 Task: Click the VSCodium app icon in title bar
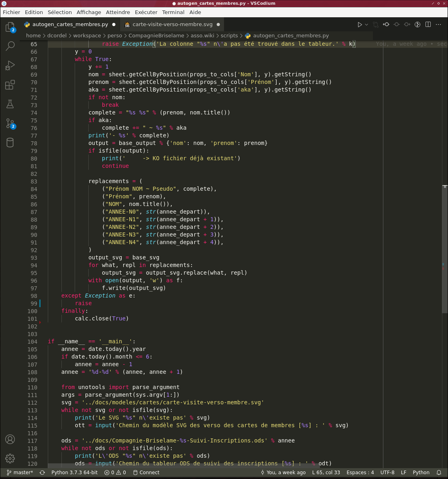[x=4, y=3]
